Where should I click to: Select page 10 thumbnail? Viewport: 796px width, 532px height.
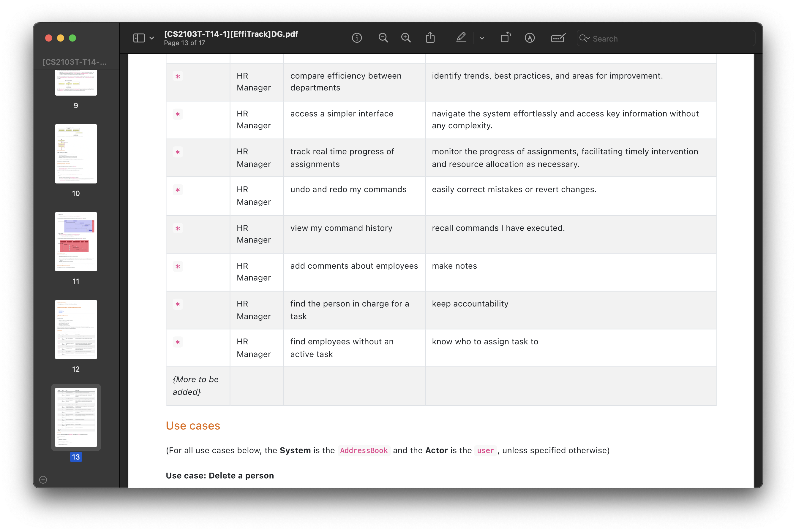pos(76,154)
